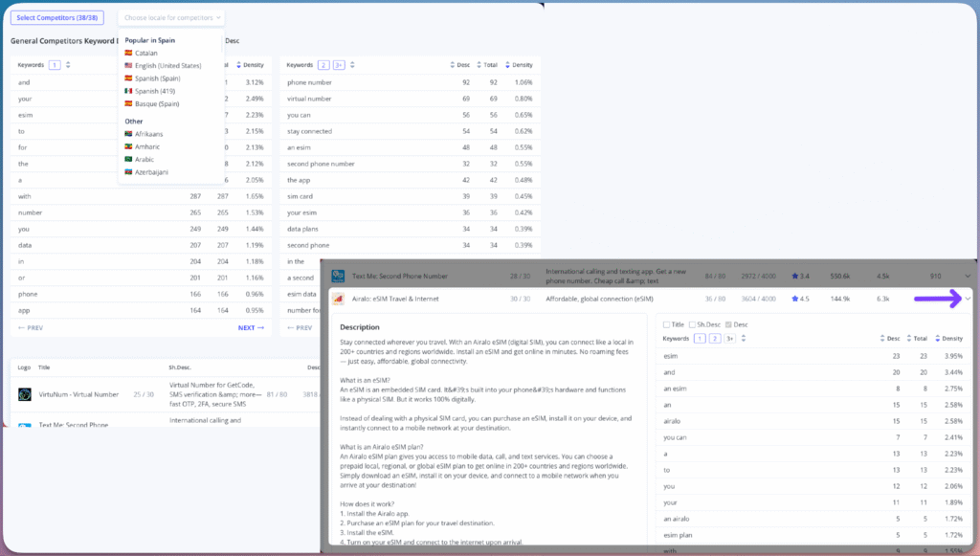Select the 3+ word filter in Airalo panel

click(729, 339)
